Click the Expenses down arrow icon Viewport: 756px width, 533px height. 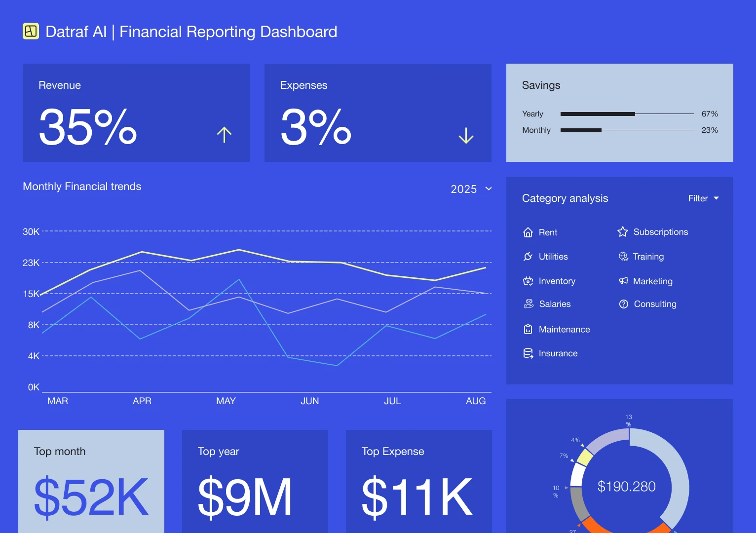coord(466,135)
